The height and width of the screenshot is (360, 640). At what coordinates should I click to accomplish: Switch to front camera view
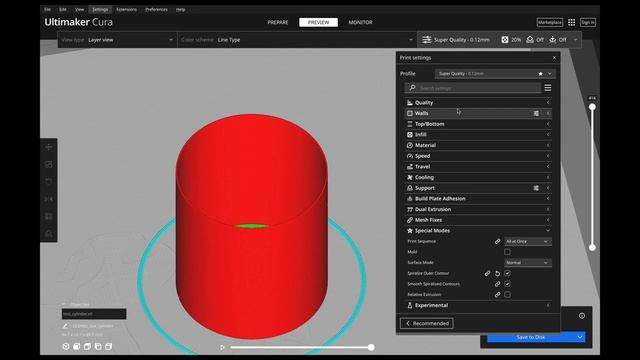pyautogui.click(x=76, y=346)
